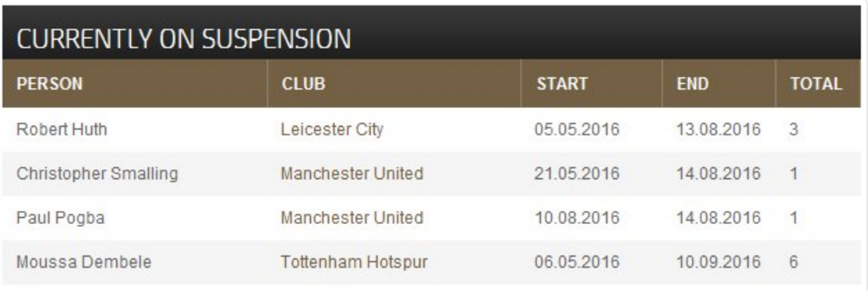Select the 13.08.2016 end date
Screen dimensions: 868x291
[718, 129]
